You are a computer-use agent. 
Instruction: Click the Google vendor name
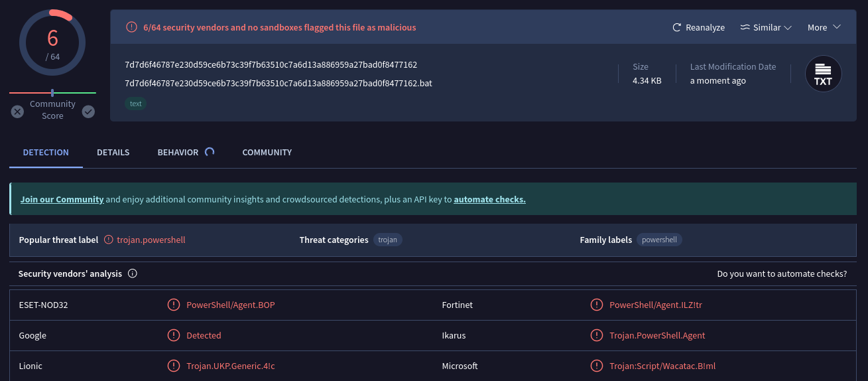(x=32, y=335)
